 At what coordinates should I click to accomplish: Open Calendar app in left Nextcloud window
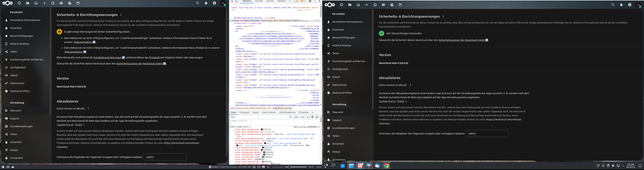tap(78, 3)
